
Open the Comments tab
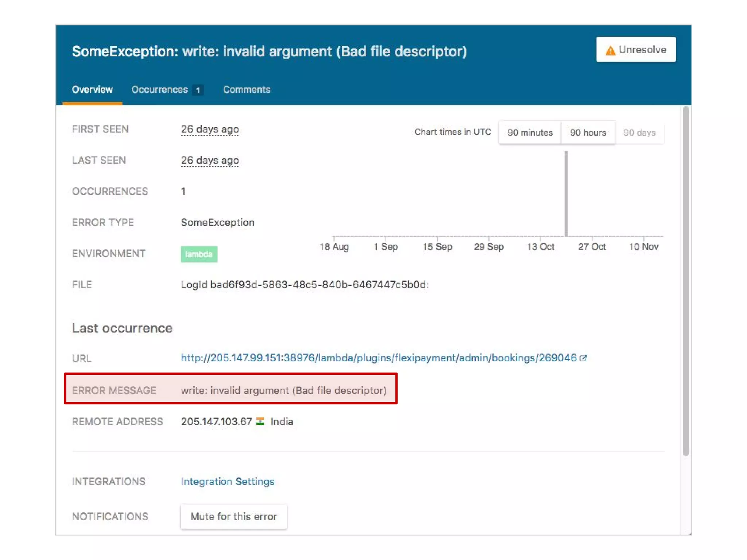(247, 90)
